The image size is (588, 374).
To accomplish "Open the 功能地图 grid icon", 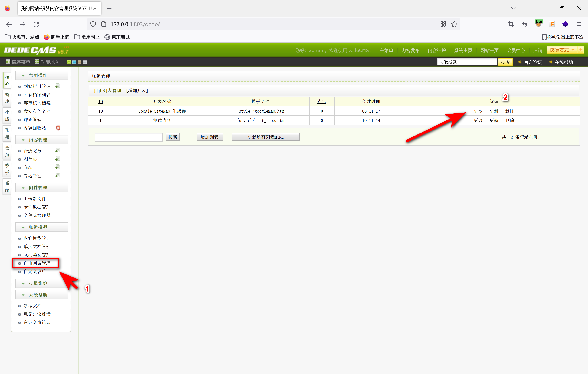I will tap(37, 62).
